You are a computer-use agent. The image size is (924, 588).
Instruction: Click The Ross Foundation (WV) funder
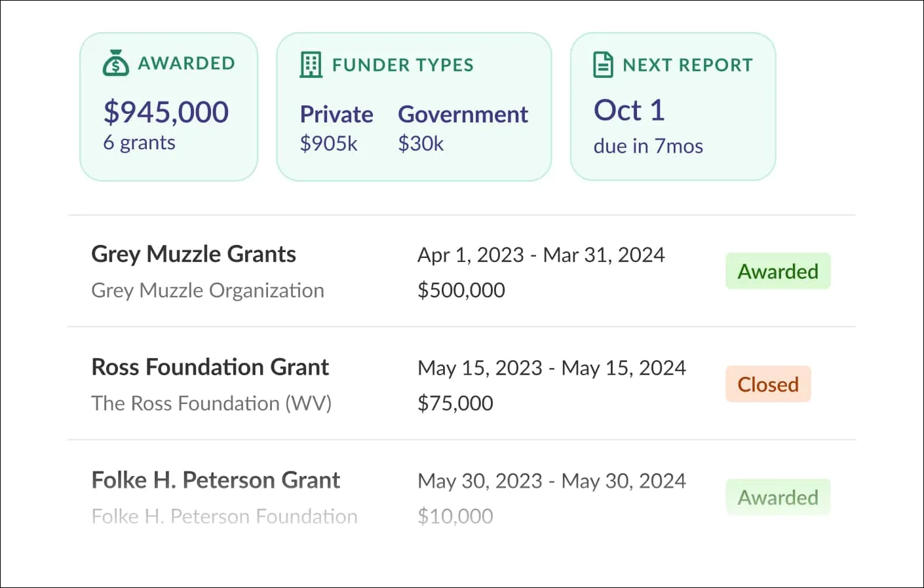(x=211, y=403)
